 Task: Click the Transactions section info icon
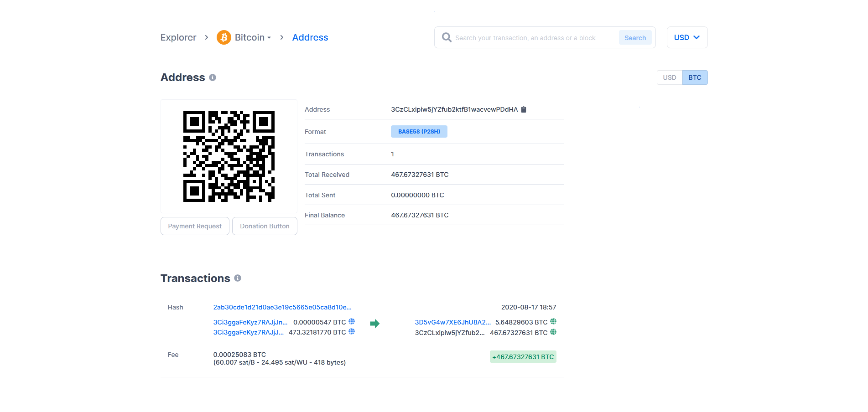(238, 278)
